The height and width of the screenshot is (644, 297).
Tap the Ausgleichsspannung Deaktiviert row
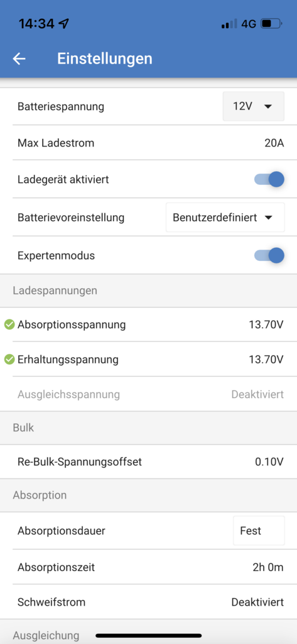click(x=154, y=394)
